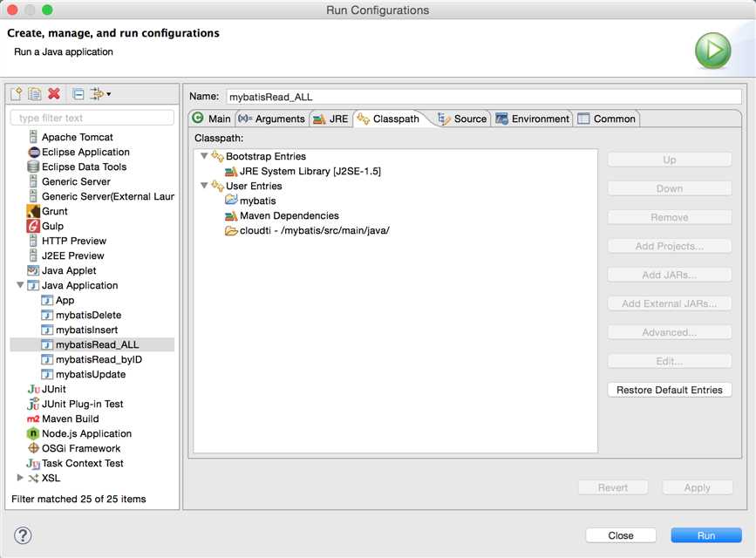Click the Eclipse Application icon
Viewport: 756px width, 558px height.
point(33,152)
